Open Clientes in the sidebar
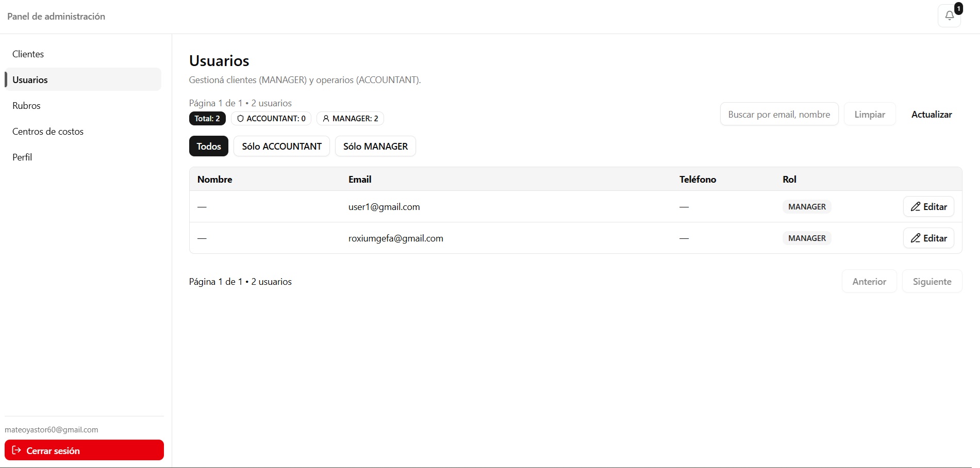 coord(28,54)
